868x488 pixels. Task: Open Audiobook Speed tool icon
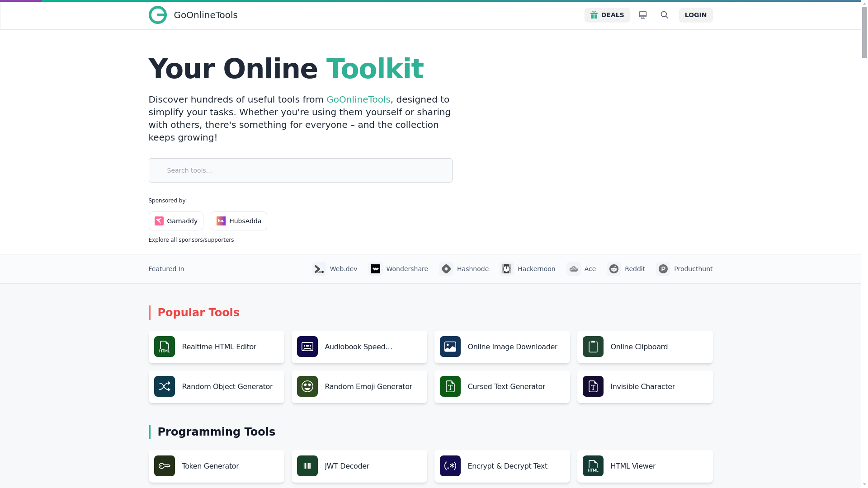(x=307, y=347)
